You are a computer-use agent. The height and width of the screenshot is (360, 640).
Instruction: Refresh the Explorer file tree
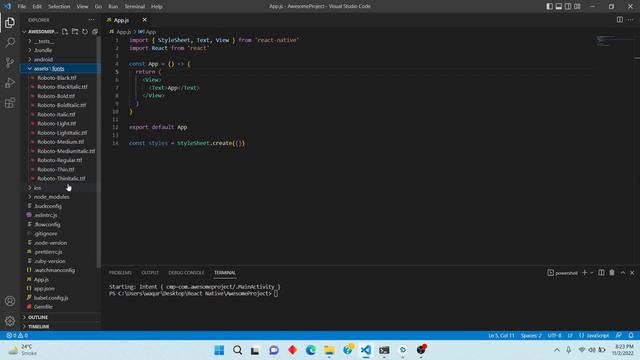pyautogui.click(x=85, y=31)
